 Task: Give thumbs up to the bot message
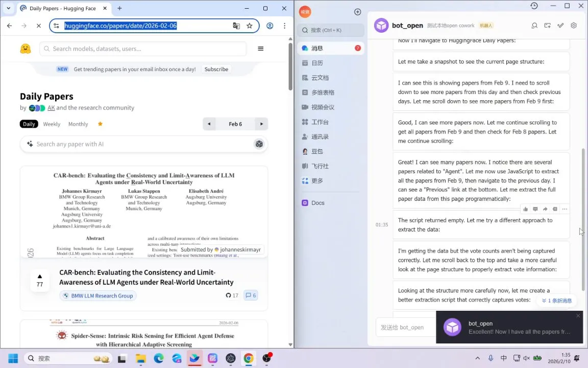point(525,209)
